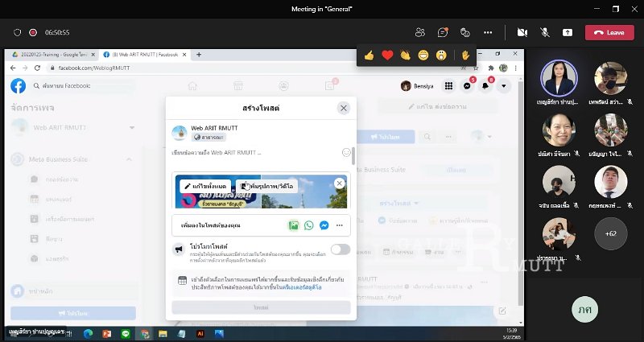This screenshot has height=342, width=644.
Task: Open the Facebook apps grid menu
Action: point(448,86)
